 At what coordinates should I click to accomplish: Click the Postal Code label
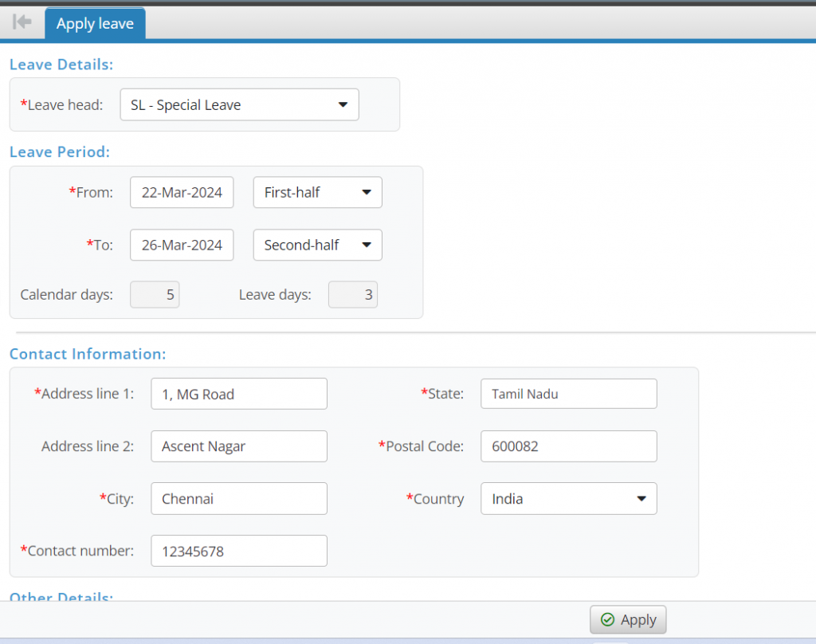coord(421,446)
